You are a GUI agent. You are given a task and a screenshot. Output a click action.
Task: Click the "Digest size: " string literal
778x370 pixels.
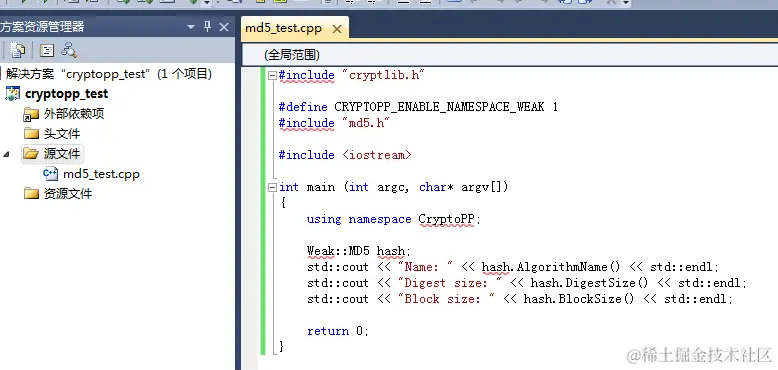click(450, 283)
